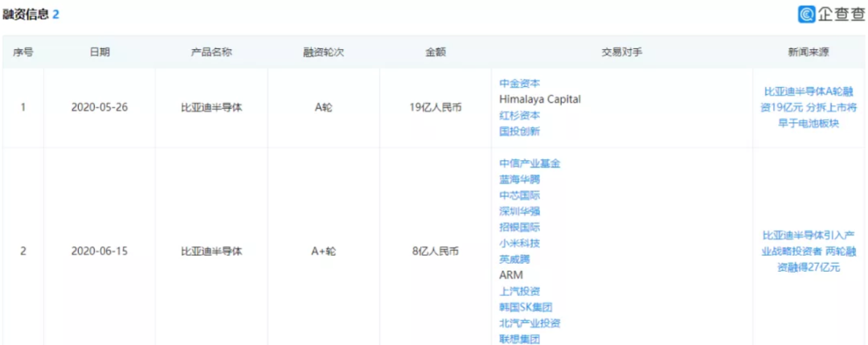Image resolution: width=868 pixels, height=345 pixels.
Task: Click the 序号 column header
Action: tap(23, 52)
